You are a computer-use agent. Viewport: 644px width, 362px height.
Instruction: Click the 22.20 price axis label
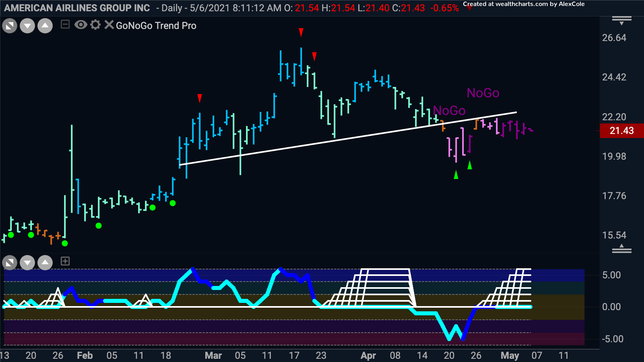click(x=614, y=117)
